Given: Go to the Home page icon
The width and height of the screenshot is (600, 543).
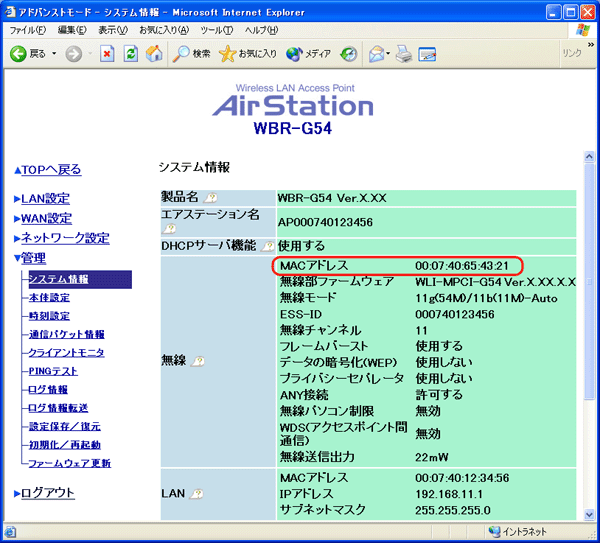Looking at the screenshot, I should click(154, 54).
